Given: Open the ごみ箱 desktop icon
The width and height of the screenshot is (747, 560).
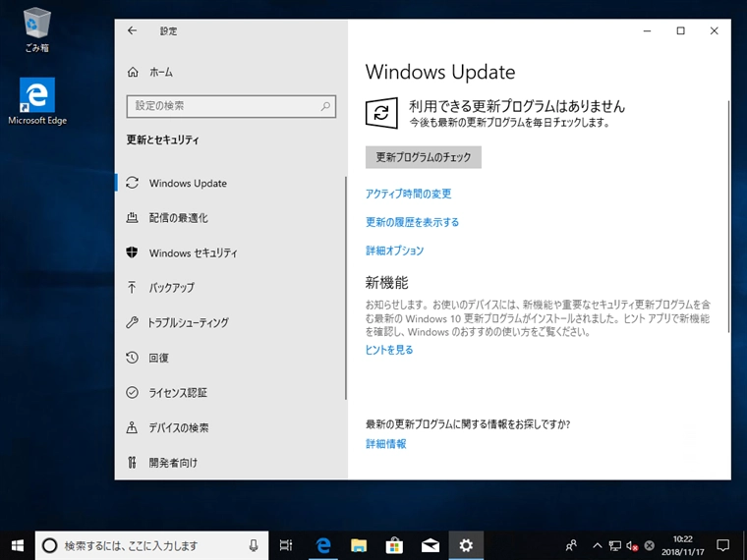Looking at the screenshot, I should pyautogui.click(x=36, y=29).
